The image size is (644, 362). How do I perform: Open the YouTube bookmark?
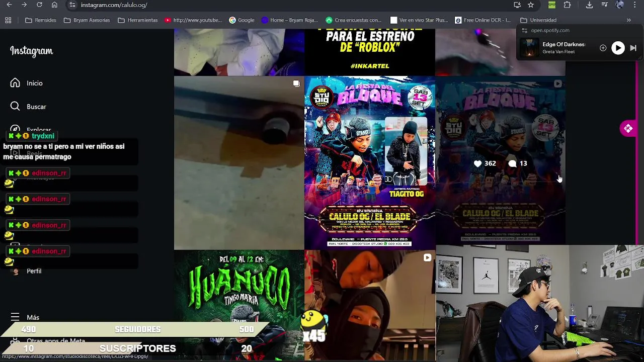193,20
